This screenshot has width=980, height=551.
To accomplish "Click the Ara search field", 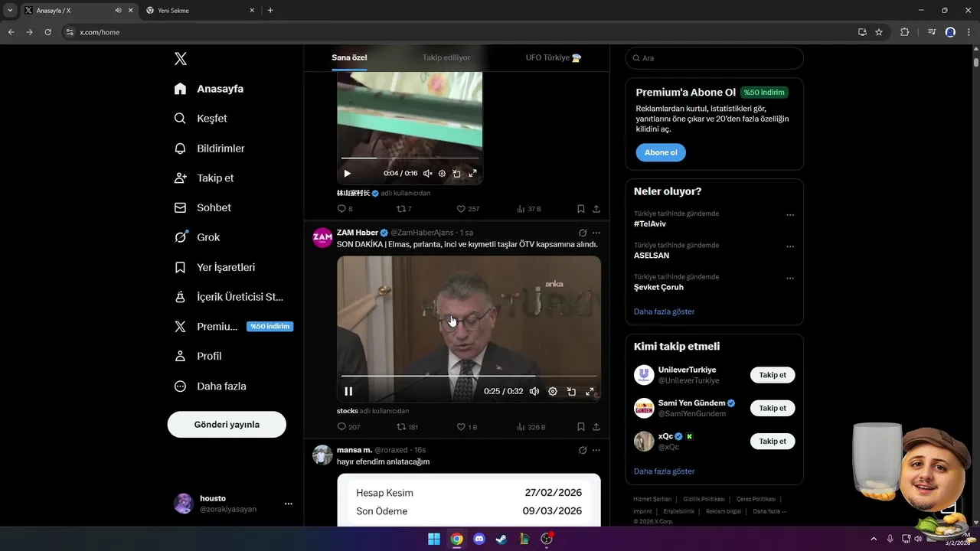I will 714,58.
